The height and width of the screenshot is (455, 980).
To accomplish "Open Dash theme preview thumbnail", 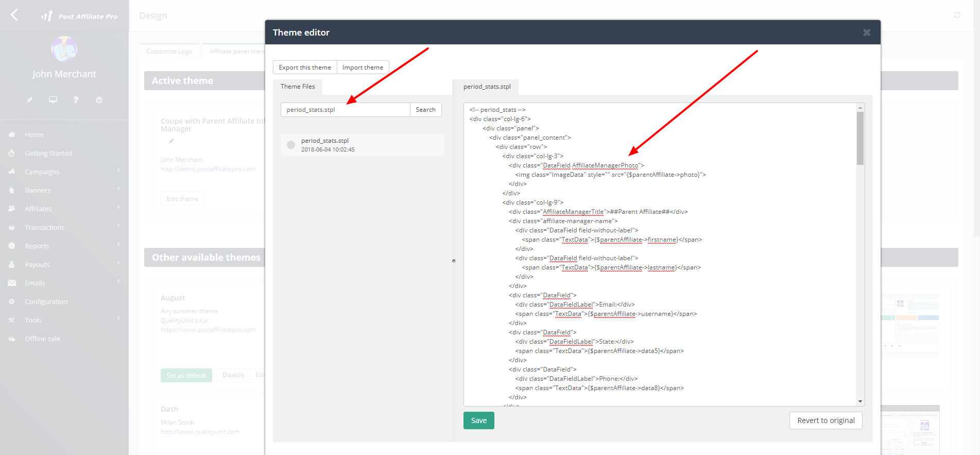I will (x=910, y=430).
